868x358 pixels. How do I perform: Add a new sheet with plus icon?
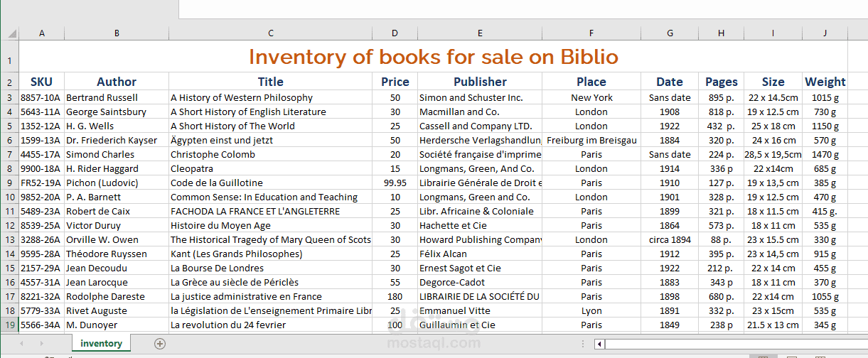pyautogui.click(x=160, y=344)
